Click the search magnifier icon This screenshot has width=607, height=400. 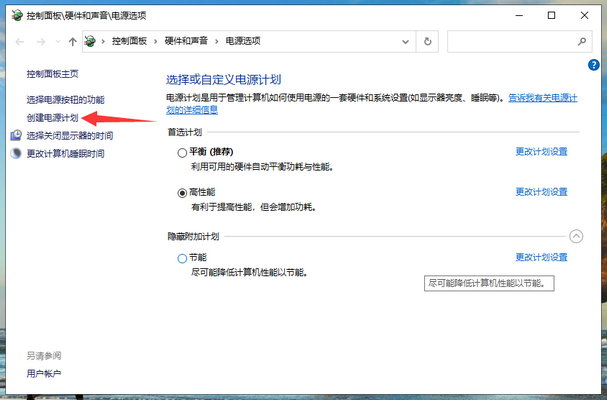coord(581,41)
